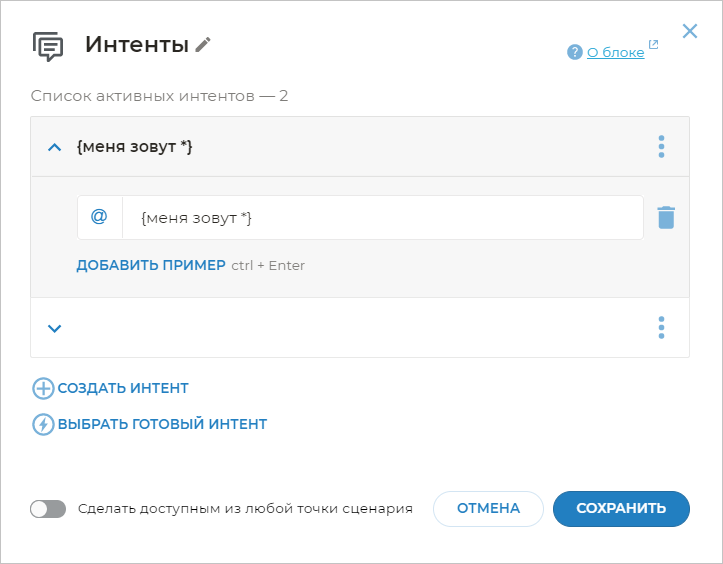Collapse the {меня зовут *} intent
This screenshot has width=723, height=564.
click(x=55, y=147)
